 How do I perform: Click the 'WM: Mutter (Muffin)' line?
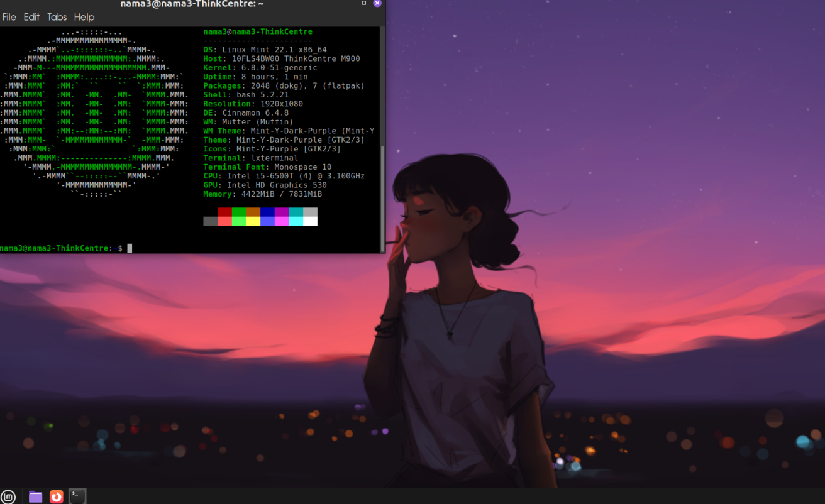248,122
